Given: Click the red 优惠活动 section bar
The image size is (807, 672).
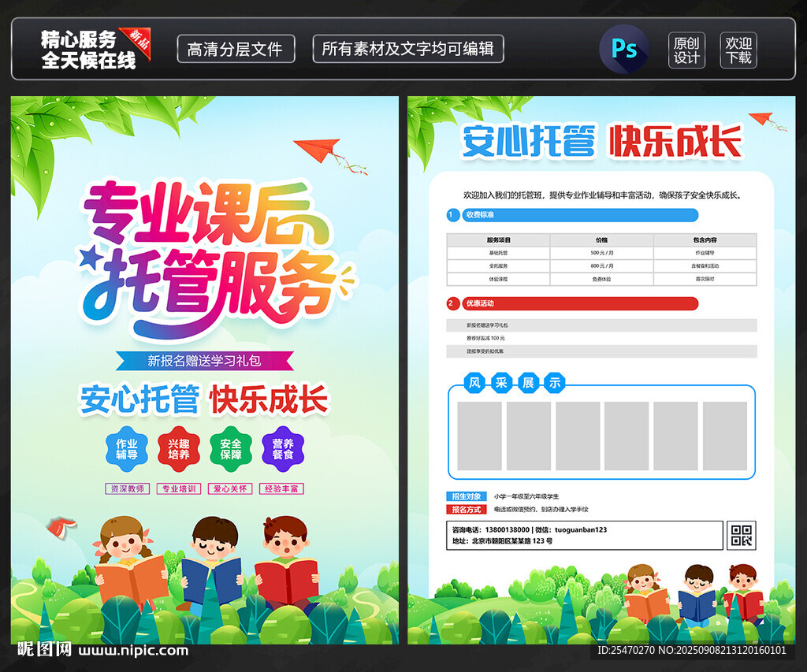Looking at the screenshot, I should [580, 303].
